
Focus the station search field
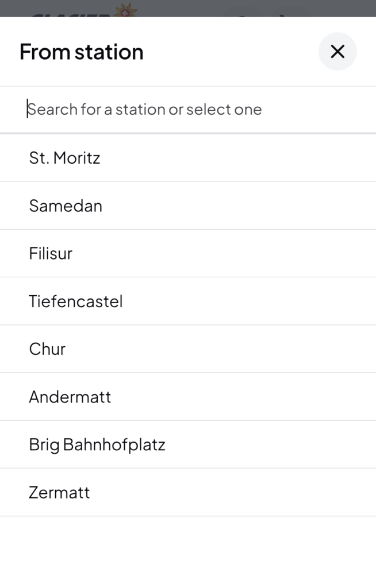188,110
